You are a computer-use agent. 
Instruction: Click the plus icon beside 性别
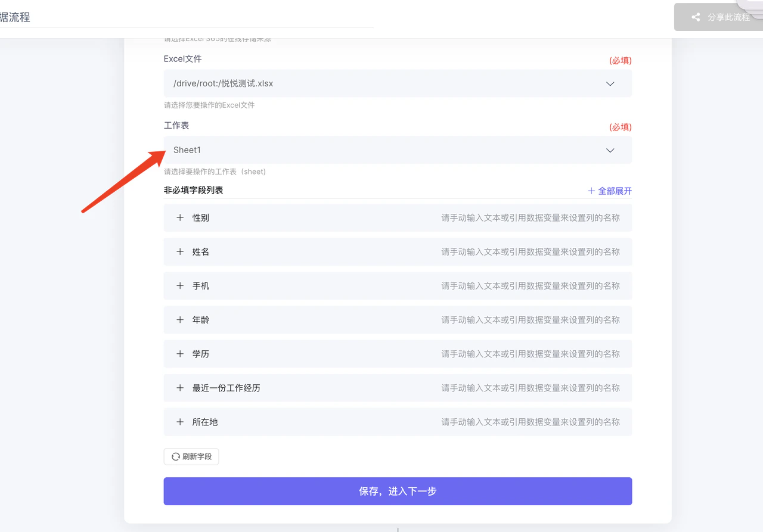[180, 218]
